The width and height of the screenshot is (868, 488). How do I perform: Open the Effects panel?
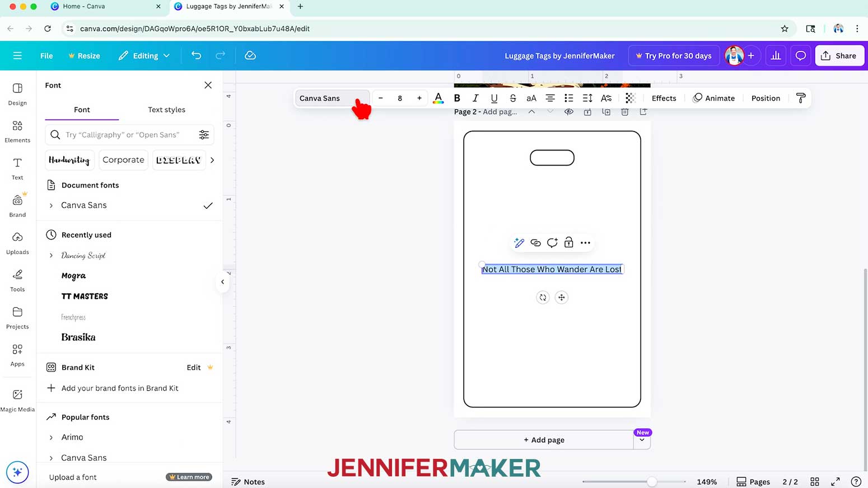pos(664,98)
